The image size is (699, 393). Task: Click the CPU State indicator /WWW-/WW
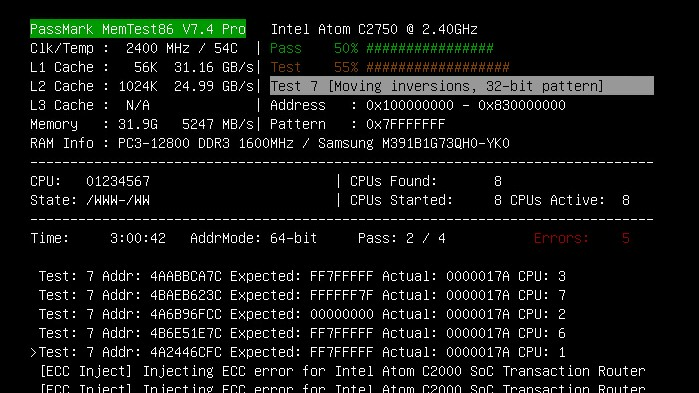[118, 201]
